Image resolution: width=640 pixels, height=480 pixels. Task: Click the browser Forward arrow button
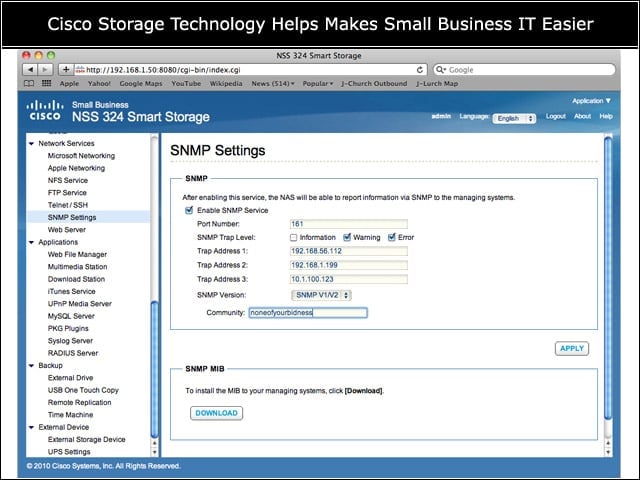(x=45, y=70)
